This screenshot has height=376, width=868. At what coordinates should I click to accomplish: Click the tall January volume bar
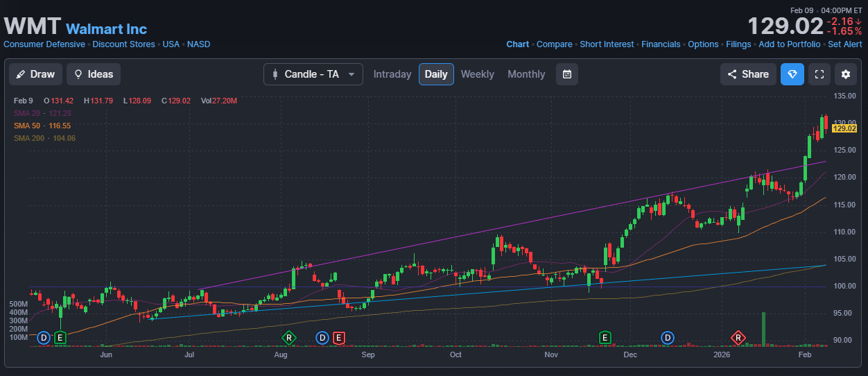click(763, 329)
